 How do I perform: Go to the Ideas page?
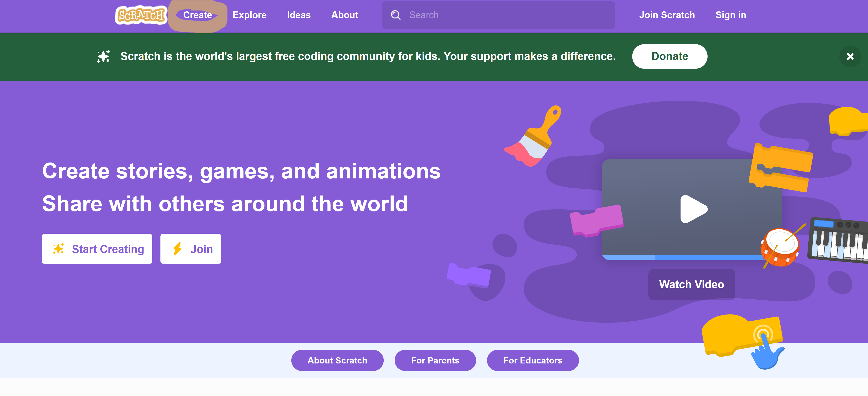tap(299, 15)
